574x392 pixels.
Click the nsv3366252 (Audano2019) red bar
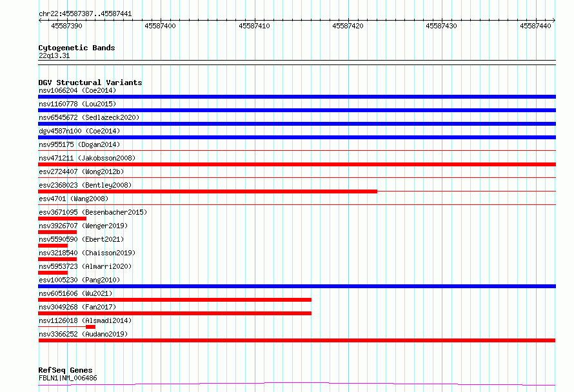pos(297,340)
